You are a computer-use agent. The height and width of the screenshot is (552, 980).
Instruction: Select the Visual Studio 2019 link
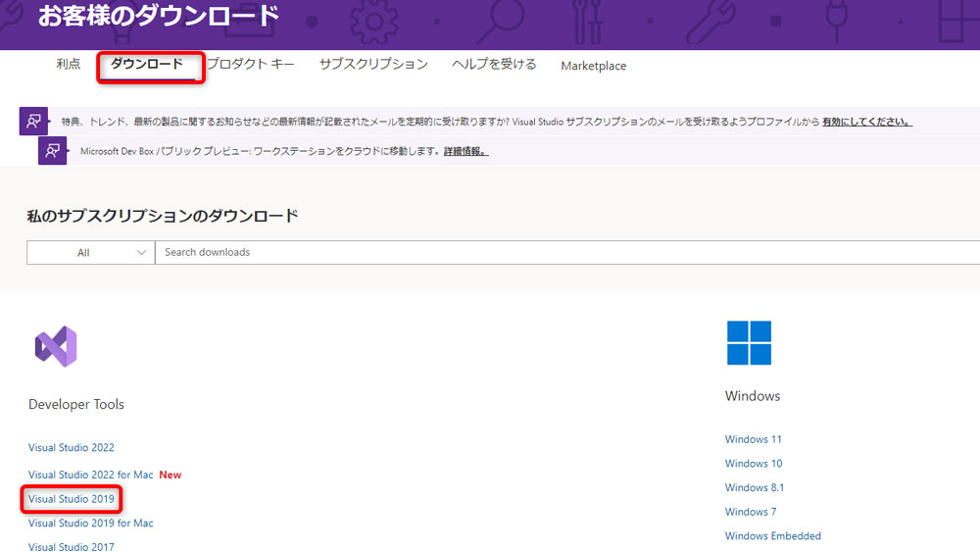pyautogui.click(x=72, y=499)
